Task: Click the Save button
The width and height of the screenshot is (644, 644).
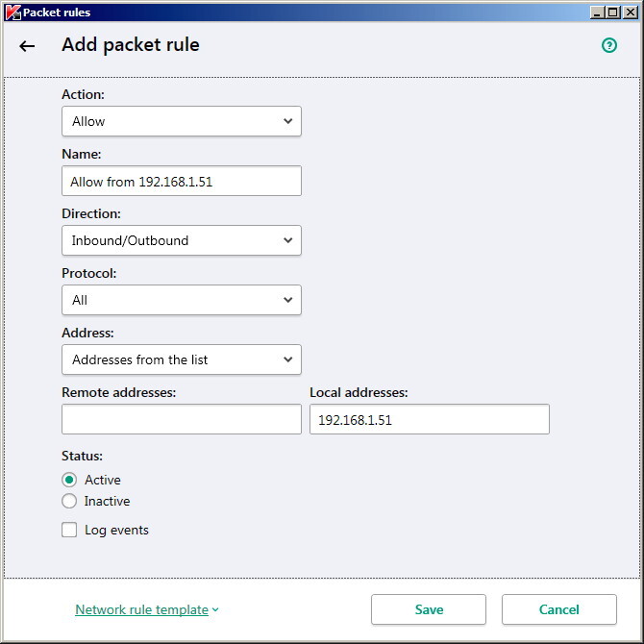Action: coord(429,609)
